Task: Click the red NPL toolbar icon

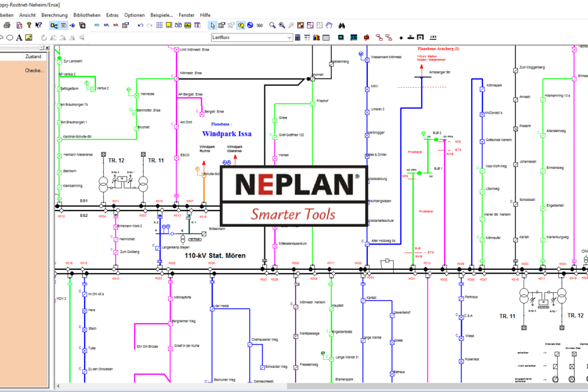Action: pos(116,25)
